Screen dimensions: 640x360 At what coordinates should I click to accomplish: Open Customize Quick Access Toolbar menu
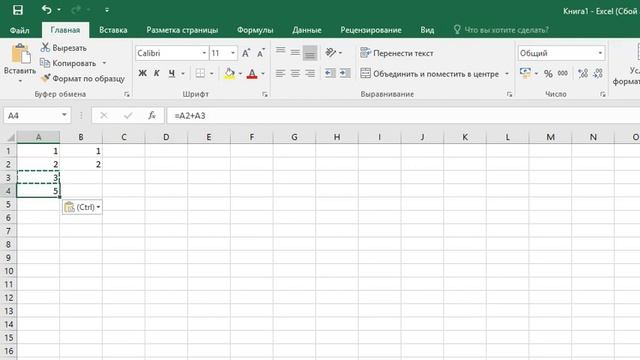107,10
